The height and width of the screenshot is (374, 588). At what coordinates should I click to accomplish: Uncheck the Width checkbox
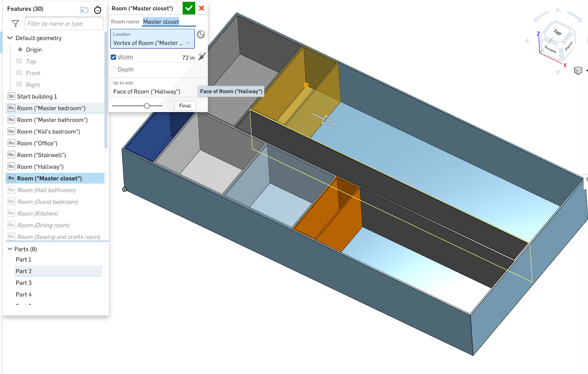click(x=114, y=57)
